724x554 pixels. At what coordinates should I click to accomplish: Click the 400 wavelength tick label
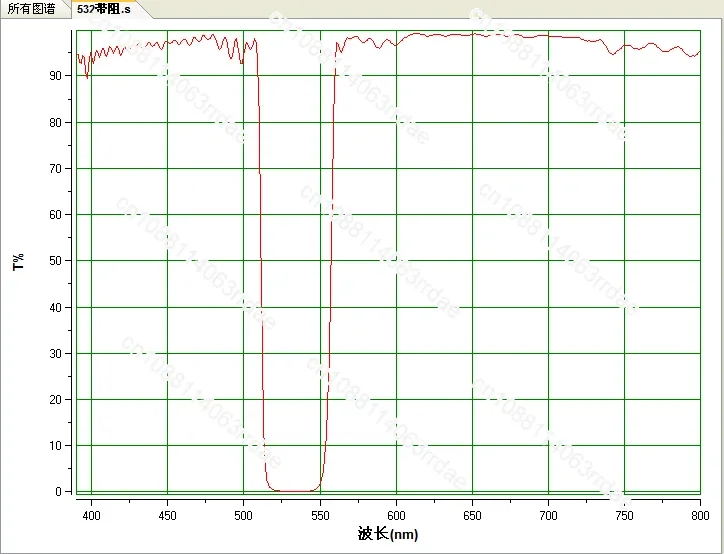point(91,516)
